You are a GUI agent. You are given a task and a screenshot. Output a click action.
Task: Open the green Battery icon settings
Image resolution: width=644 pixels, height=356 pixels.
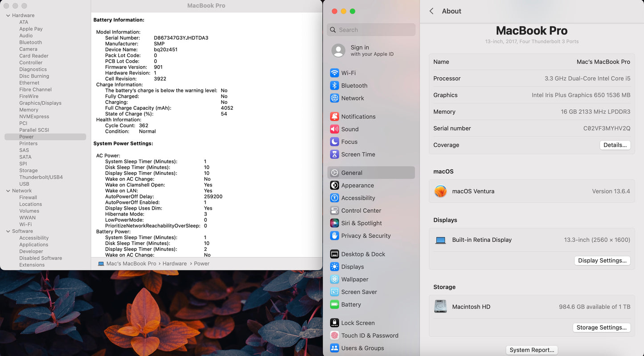334,305
